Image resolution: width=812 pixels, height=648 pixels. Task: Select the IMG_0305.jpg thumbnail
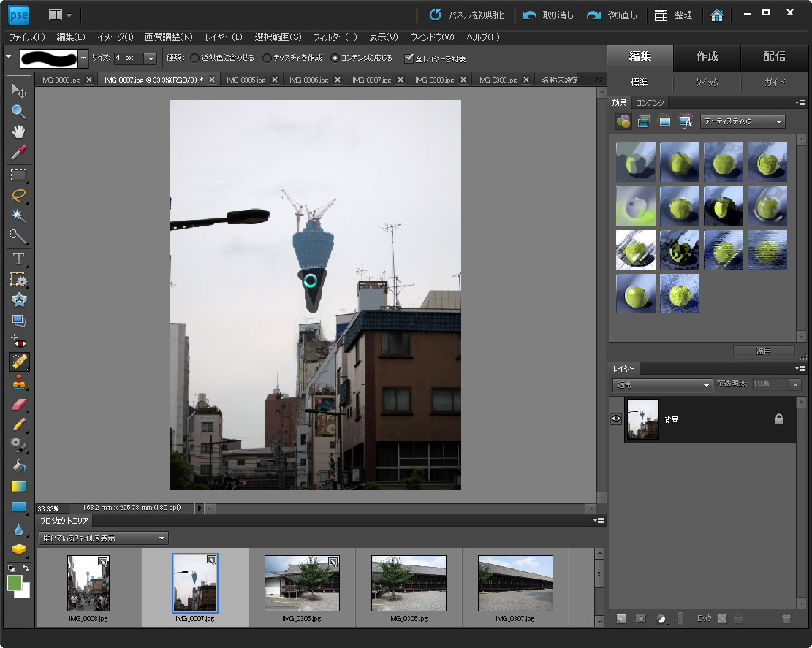click(302, 583)
